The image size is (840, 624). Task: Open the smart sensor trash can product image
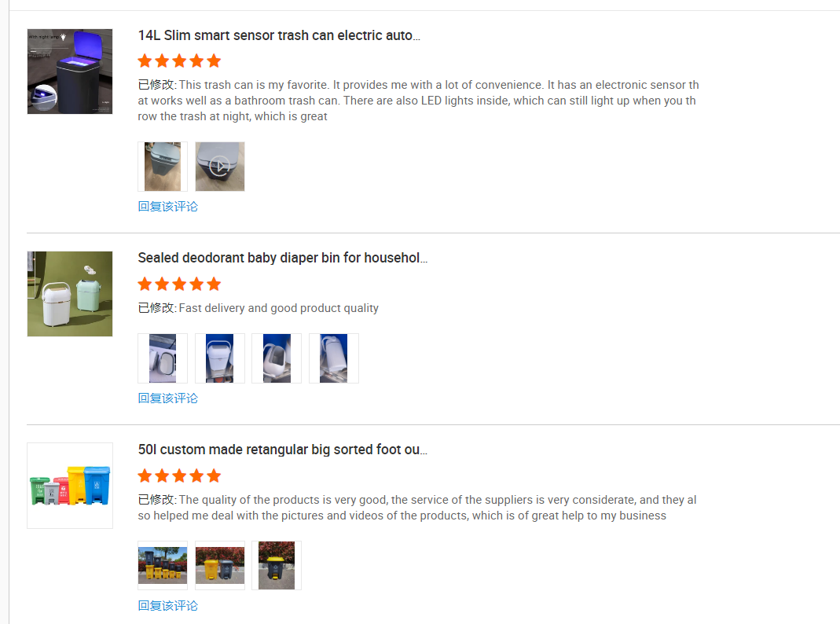(x=70, y=72)
